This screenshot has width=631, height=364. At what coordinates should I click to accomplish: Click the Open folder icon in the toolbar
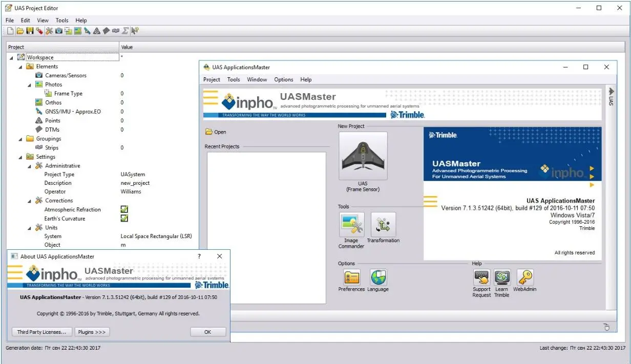point(20,31)
